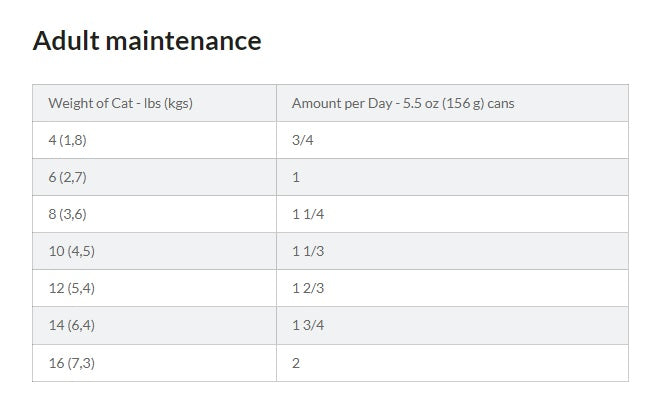
Task: Click the '5.5 oz (156 g) cans' text
Action: 458,103
